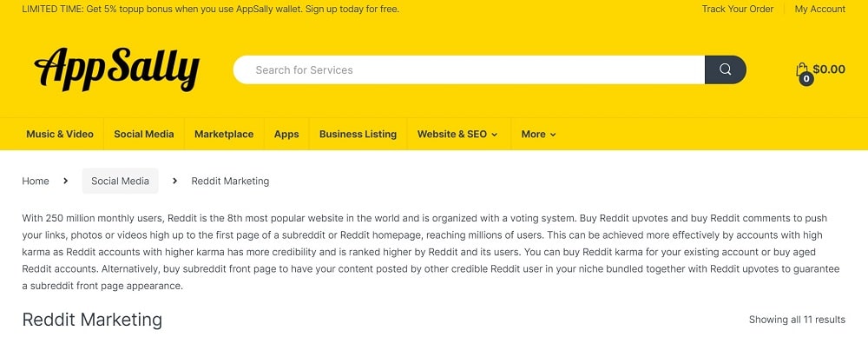Click the AppSally logo
Screen dimensions: 868x337
point(117,69)
